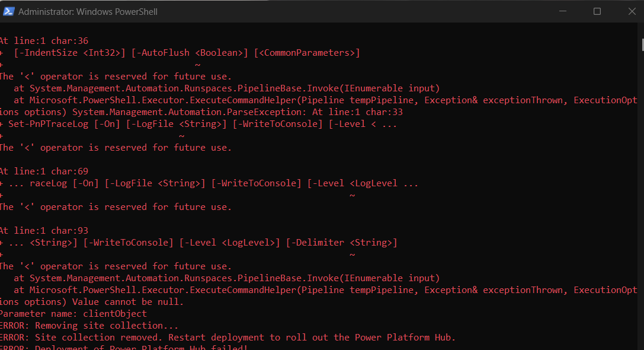644x350 pixels.
Task: Click the At line:1 char:93 text
Action: (x=44, y=230)
